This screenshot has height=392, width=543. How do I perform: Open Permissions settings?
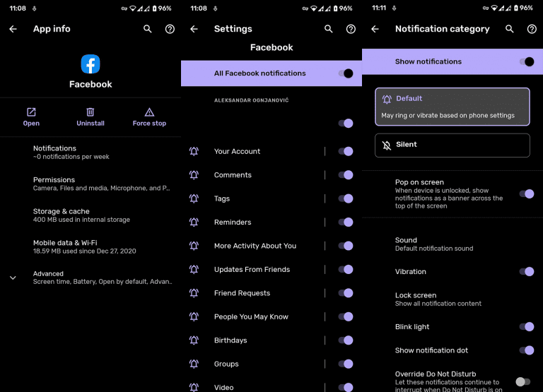(x=90, y=184)
